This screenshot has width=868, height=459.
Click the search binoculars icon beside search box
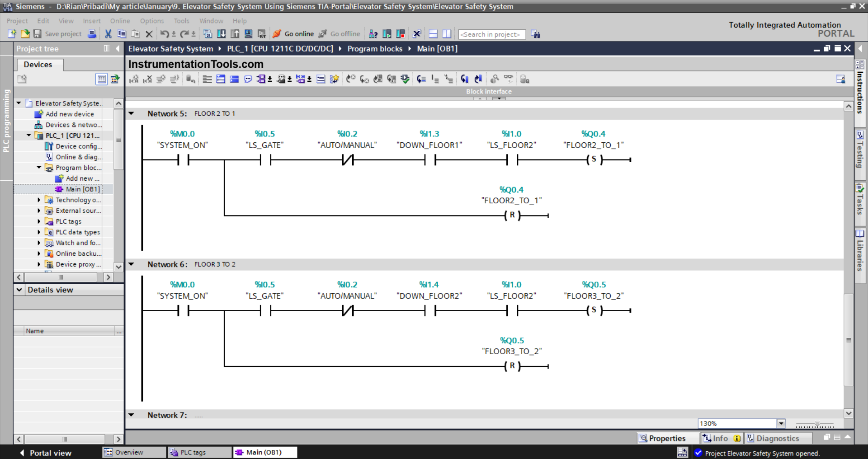coord(536,34)
